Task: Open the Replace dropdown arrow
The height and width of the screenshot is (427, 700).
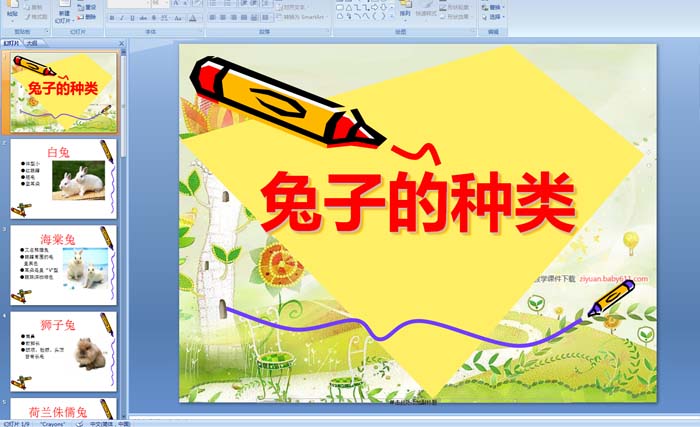Action: 504,8
